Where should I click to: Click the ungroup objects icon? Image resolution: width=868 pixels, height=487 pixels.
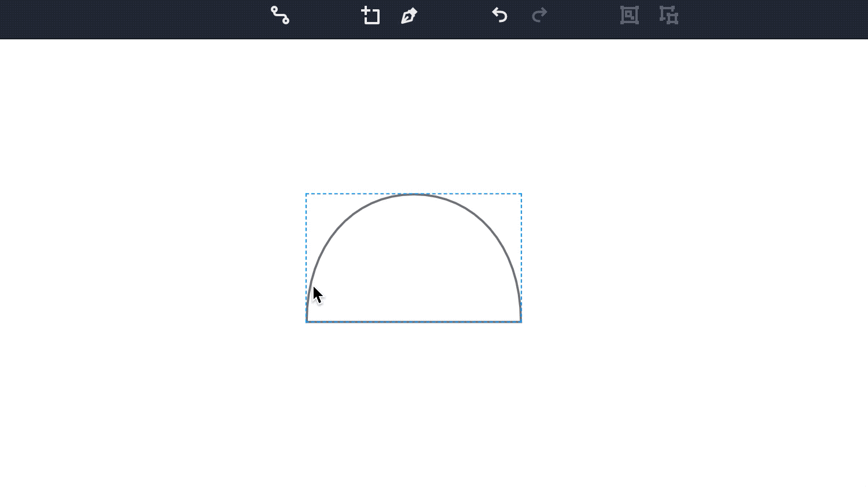click(669, 15)
